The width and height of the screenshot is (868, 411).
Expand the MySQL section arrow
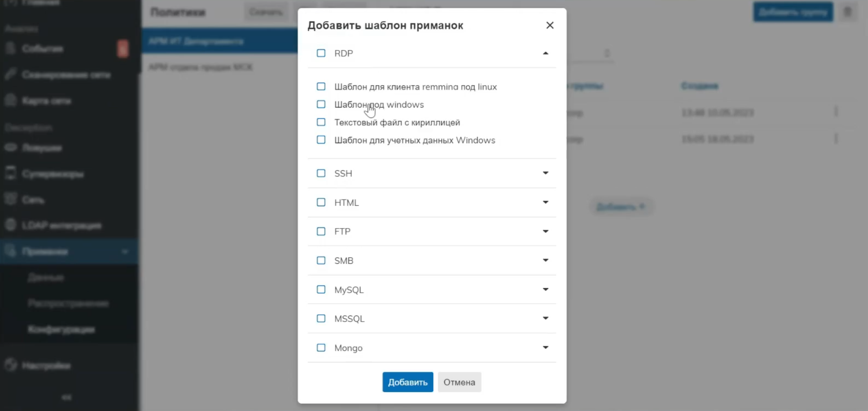click(545, 289)
